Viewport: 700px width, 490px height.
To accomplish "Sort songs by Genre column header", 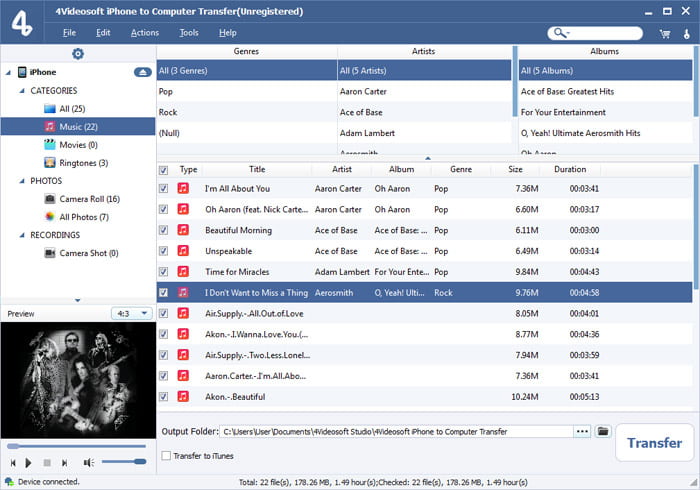I will point(461,169).
